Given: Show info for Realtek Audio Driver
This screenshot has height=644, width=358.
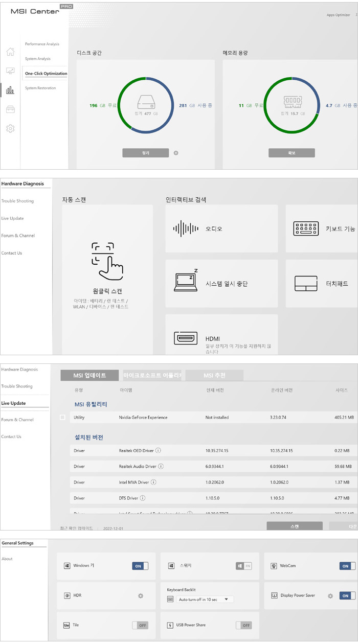Looking at the screenshot, I should click(161, 466).
